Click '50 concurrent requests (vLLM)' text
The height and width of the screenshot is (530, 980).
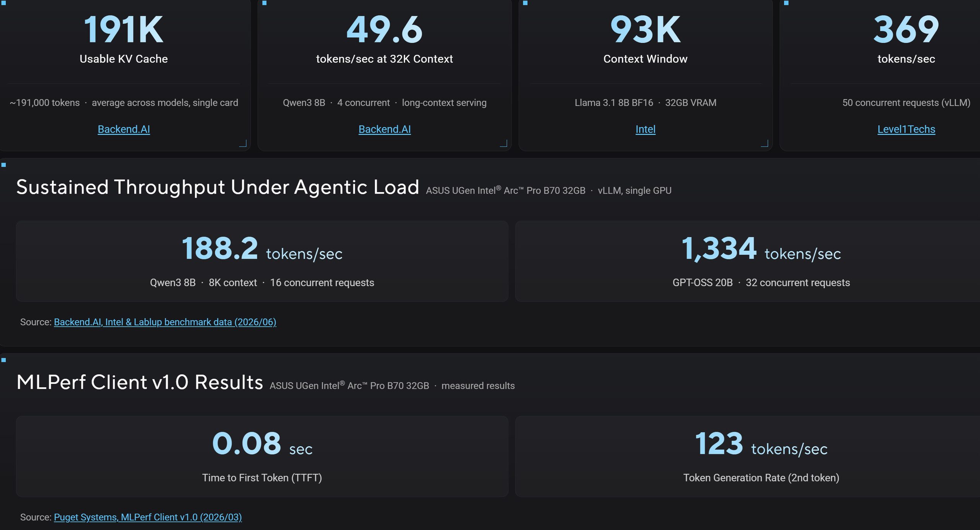906,103
